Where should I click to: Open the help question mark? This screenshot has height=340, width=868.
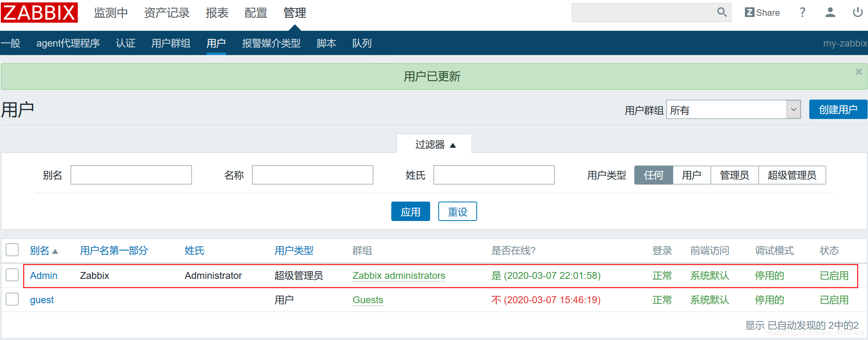[802, 13]
